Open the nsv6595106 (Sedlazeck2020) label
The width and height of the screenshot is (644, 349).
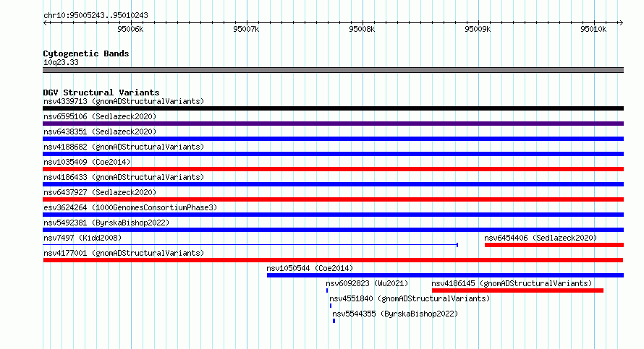100,116
